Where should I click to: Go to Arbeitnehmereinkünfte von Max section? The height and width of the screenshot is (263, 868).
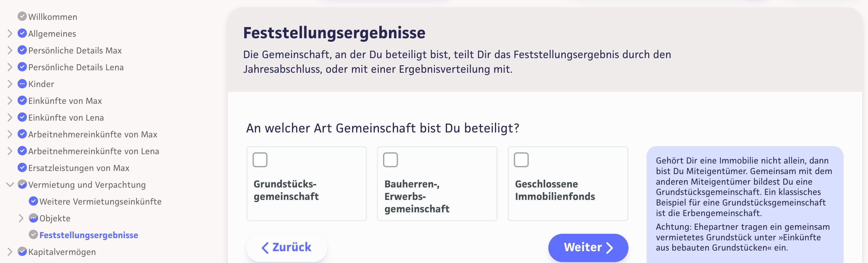click(x=92, y=135)
